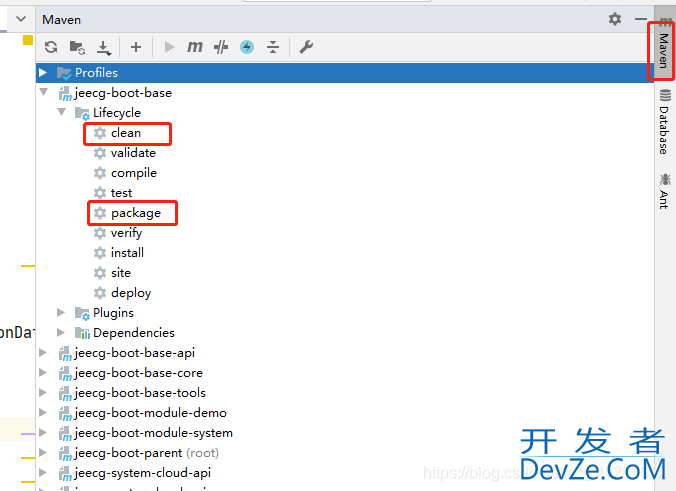The image size is (676, 491).
Task: Open Execute Maven Goal 'm' icon
Action: click(x=195, y=46)
